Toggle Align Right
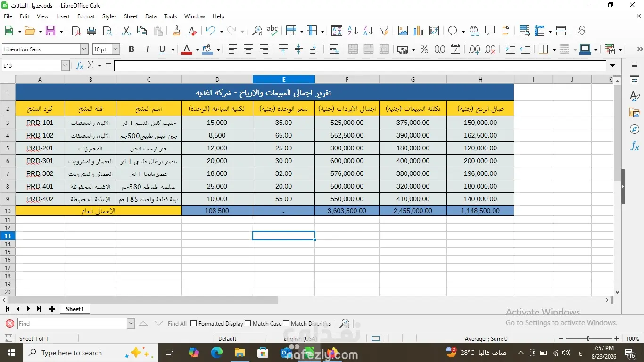 (264, 49)
